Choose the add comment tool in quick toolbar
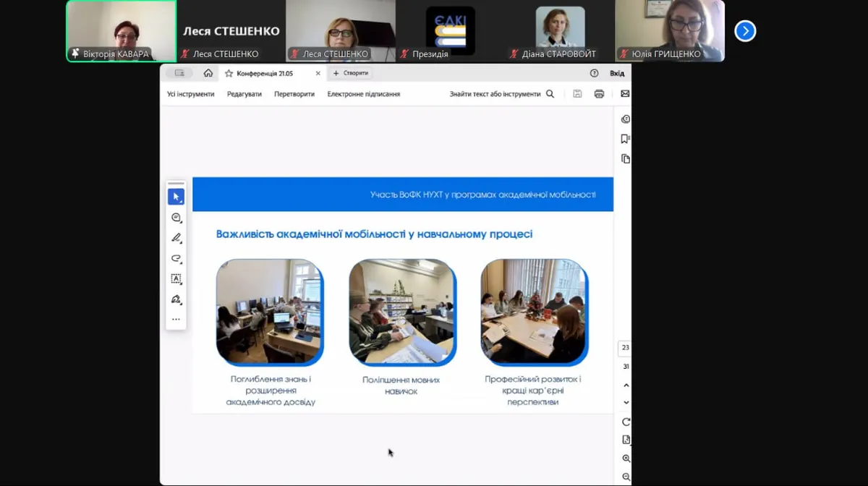Viewport: 868px width, 486px height. (176, 218)
